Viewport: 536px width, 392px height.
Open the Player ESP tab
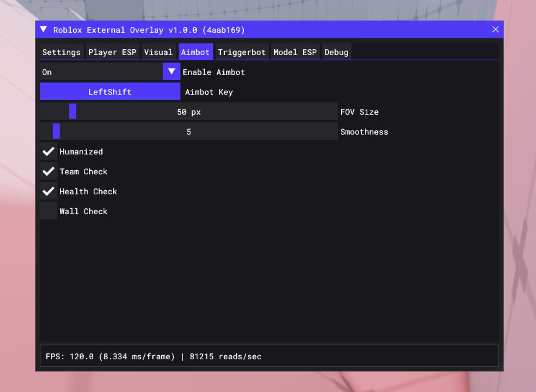tap(112, 52)
